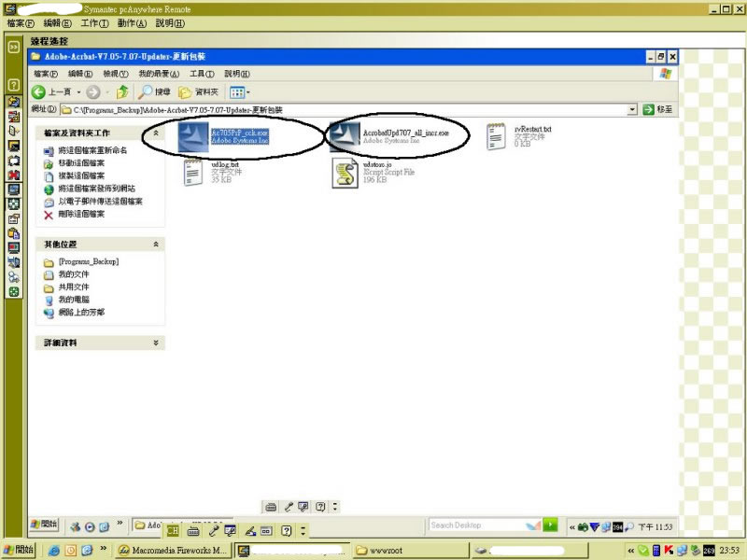Viewport: 747px width, 560px height.
Task: Open the Search (搜尋) magnifier tool
Action: [x=147, y=91]
